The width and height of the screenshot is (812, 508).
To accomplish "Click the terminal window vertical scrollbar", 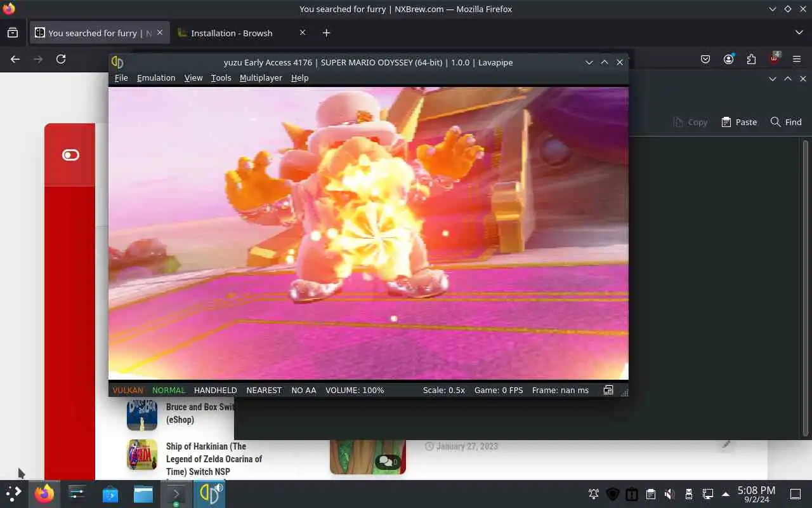I will [806, 287].
